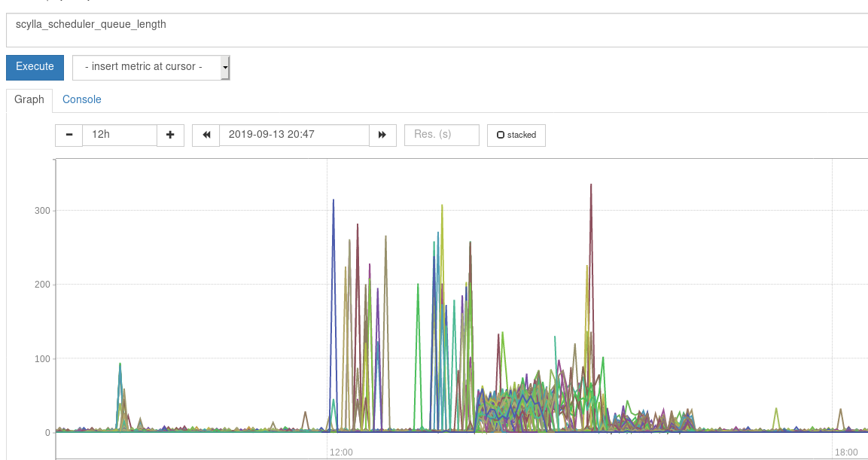Edit the 12h duration input field

click(120, 135)
